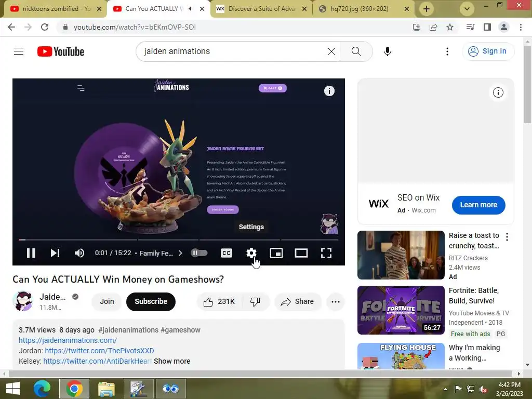
Task: Mute the current tab audio icon
Action: [x=191, y=9]
